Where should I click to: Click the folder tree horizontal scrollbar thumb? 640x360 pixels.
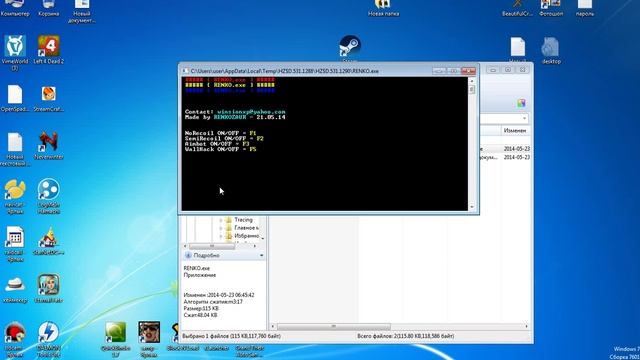212,246
